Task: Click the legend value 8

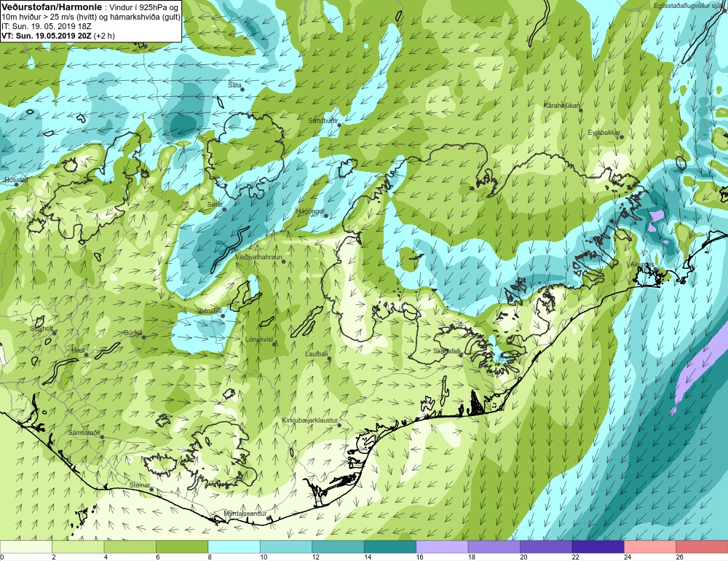Action: coord(210,557)
